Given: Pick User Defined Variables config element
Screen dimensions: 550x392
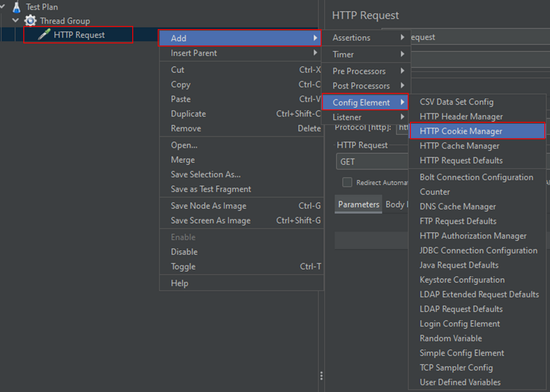Looking at the screenshot, I should coord(460,382).
